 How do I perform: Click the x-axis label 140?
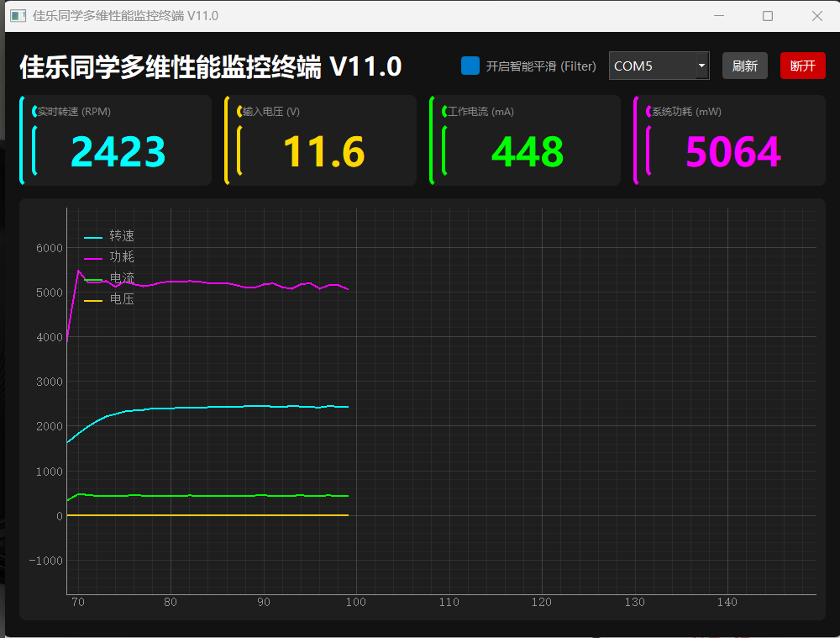click(x=727, y=602)
